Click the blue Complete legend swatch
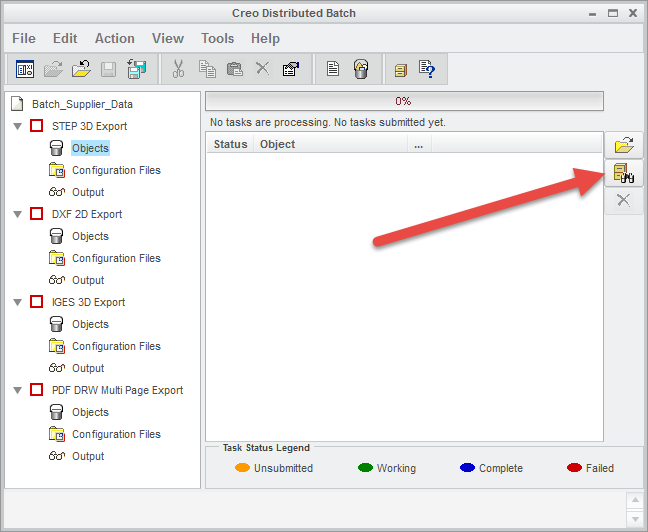Viewport: 648px width, 532px height. coord(467,468)
